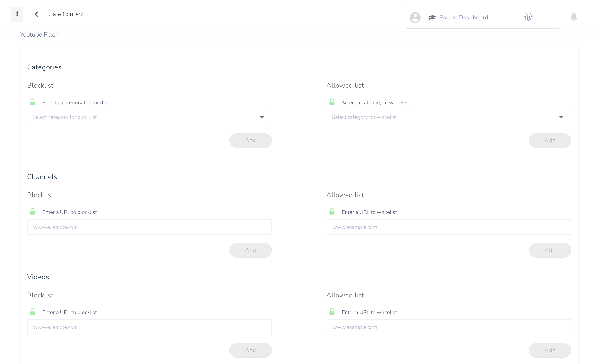Open the three-dot menu at top left
The height and width of the screenshot is (364, 595).
coord(17,14)
